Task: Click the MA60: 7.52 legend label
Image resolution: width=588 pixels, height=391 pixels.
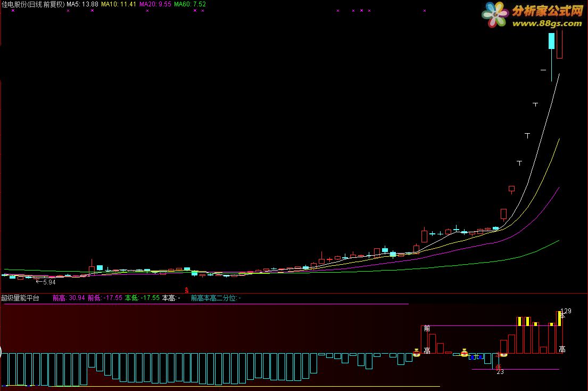Action: pos(190,4)
